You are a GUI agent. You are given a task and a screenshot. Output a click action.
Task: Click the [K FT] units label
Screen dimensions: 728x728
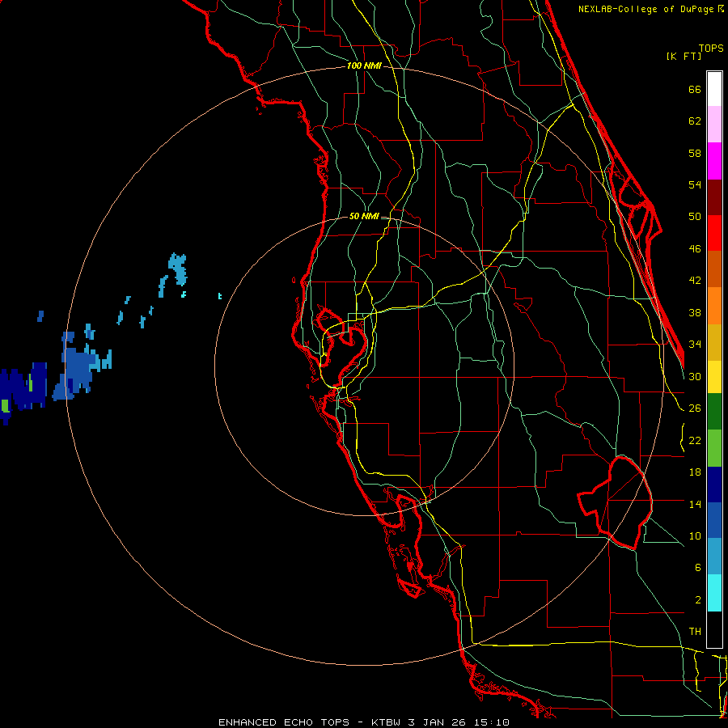pyautogui.click(x=684, y=56)
